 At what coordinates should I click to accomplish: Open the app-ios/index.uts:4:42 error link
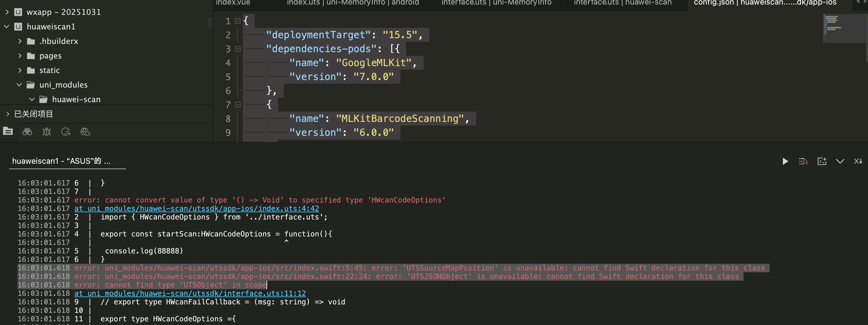click(197, 209)
